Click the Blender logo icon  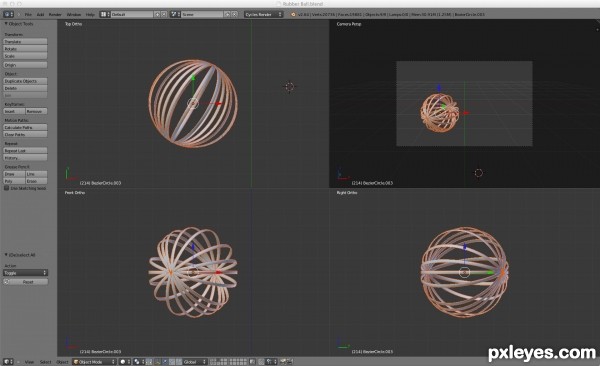(293, 15)
